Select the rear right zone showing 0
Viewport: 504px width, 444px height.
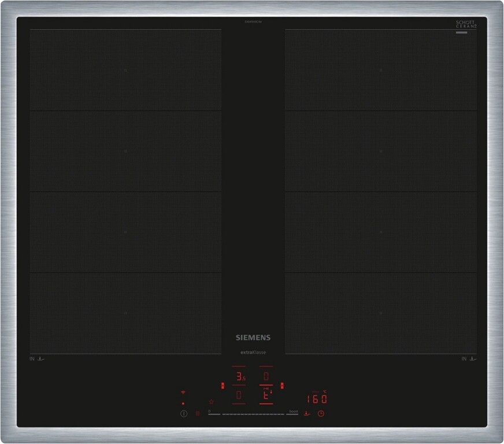tap(266, 376)
